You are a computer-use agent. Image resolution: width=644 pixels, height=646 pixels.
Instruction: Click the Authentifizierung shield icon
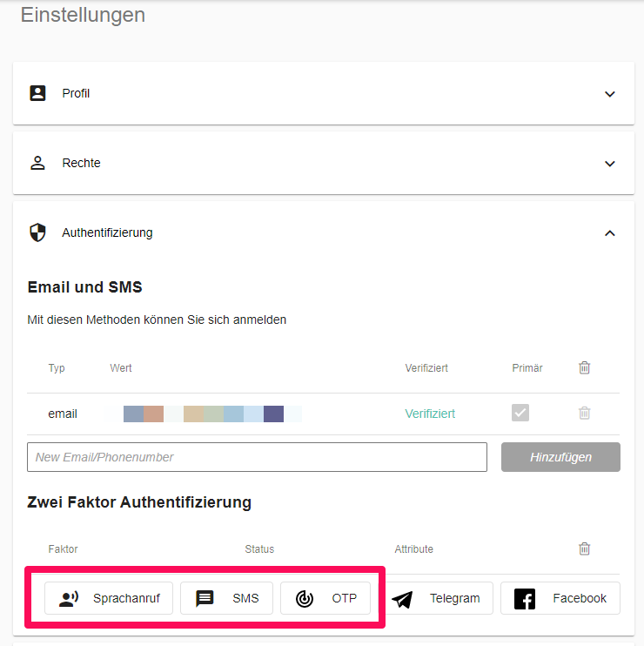(37, 232)
